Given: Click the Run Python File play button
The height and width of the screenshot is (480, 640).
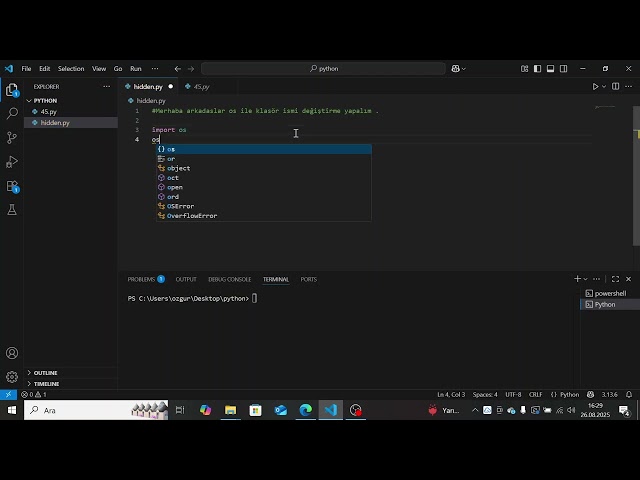Looking at the screenshot, I should pos(596,87).
